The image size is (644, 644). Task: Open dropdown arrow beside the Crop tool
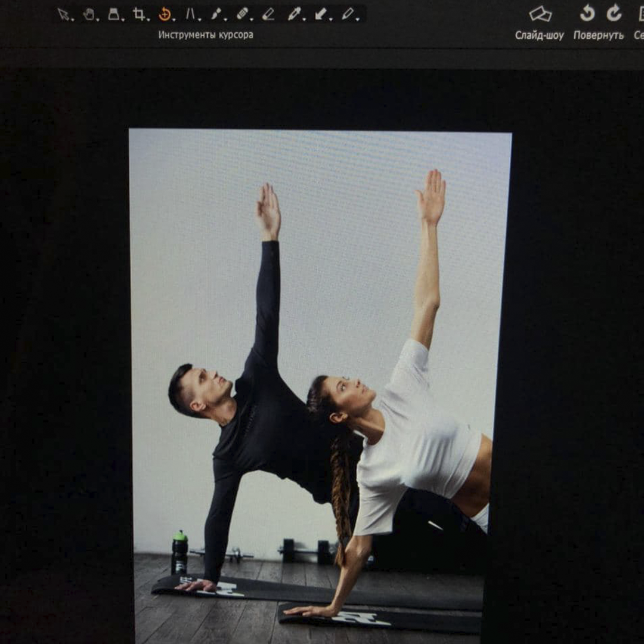(x=148, y=19)
